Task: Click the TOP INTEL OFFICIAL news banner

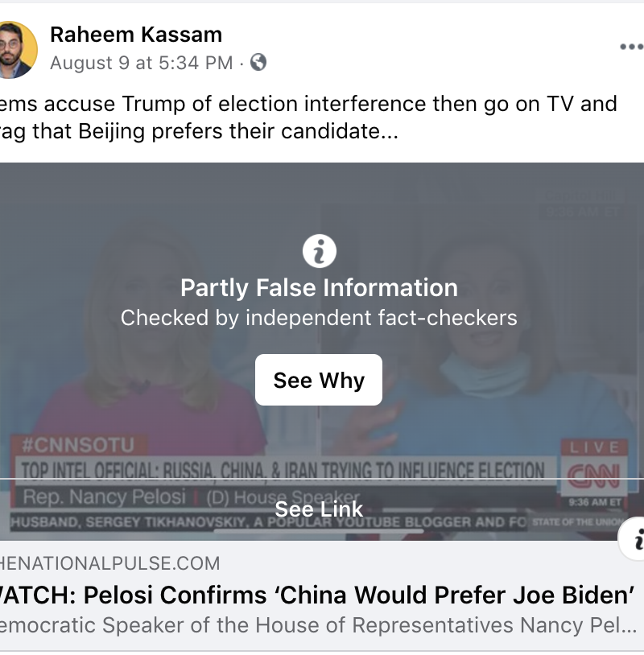Action: [x=282, y=471]
